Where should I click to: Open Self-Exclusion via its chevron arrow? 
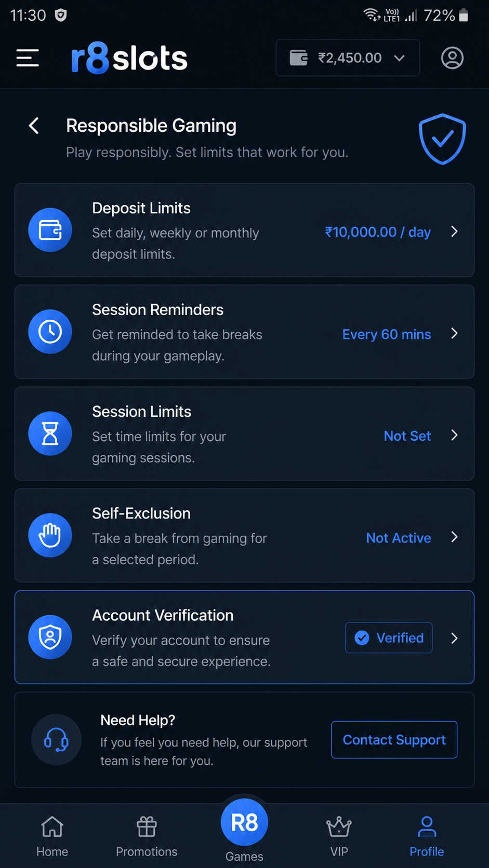(454, 537)
